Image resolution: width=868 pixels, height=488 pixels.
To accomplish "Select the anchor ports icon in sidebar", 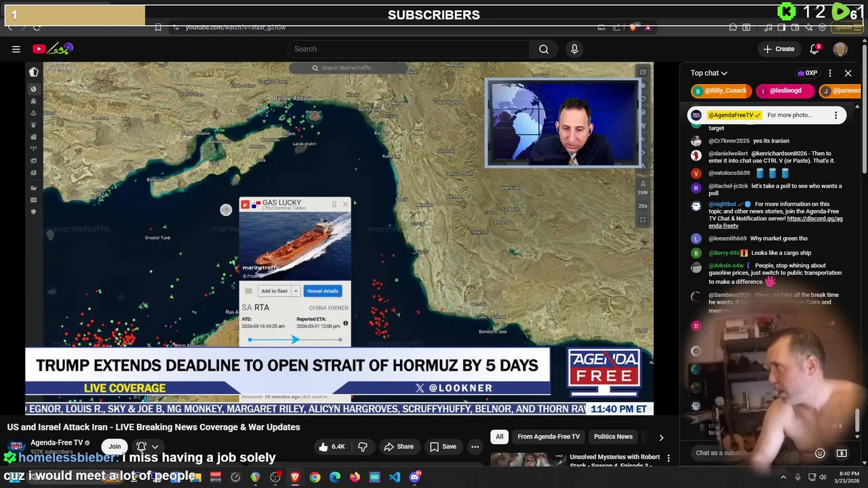I will click(x=33, y=113).
